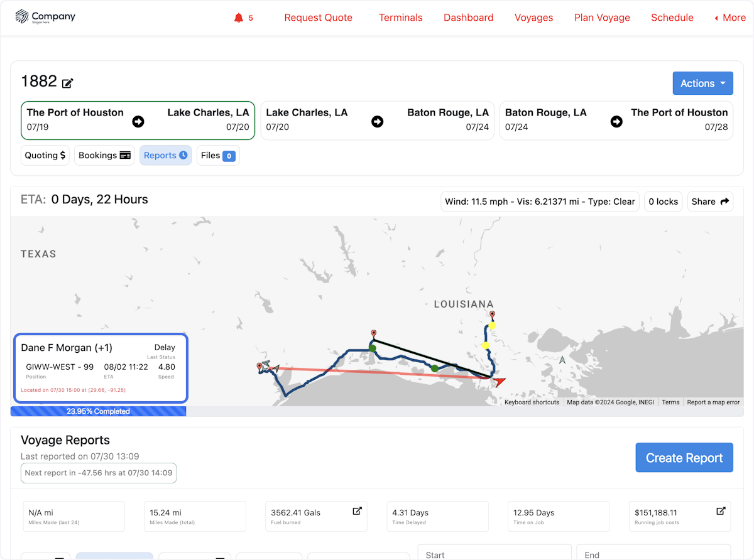This screenshot has width=754, height=560.
Task: Go to the Dashboard page
Action: pos(468,18)
